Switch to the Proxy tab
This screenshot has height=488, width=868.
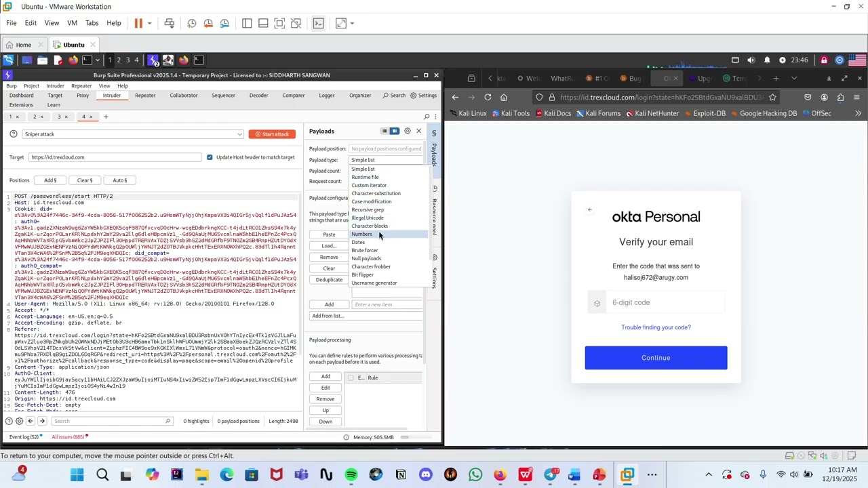pos(83,96)
